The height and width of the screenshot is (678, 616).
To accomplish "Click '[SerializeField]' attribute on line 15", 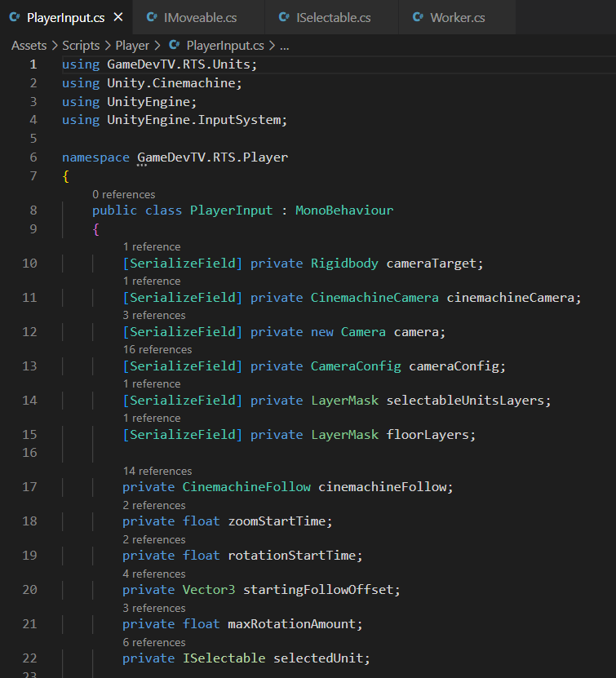I will 183,435.
